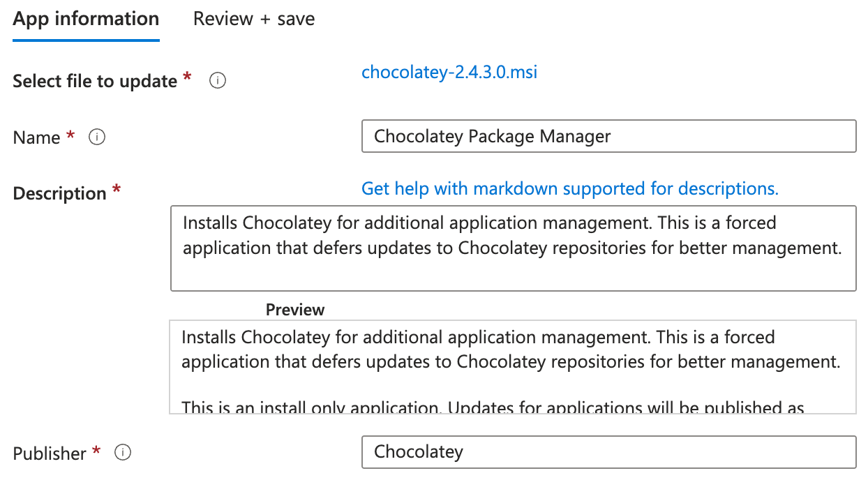
Task: Click the red required asterisk beside Description
Action: [x=117, y=190]
